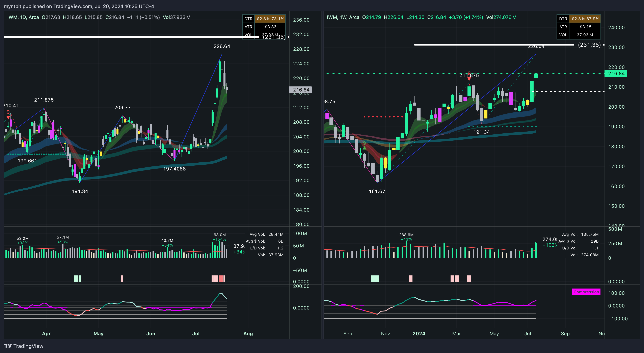Click the Avg Vol 135.75M stat
Image resolution: width=644 pixels, height=353 pixels.
(x=580, y=234)
